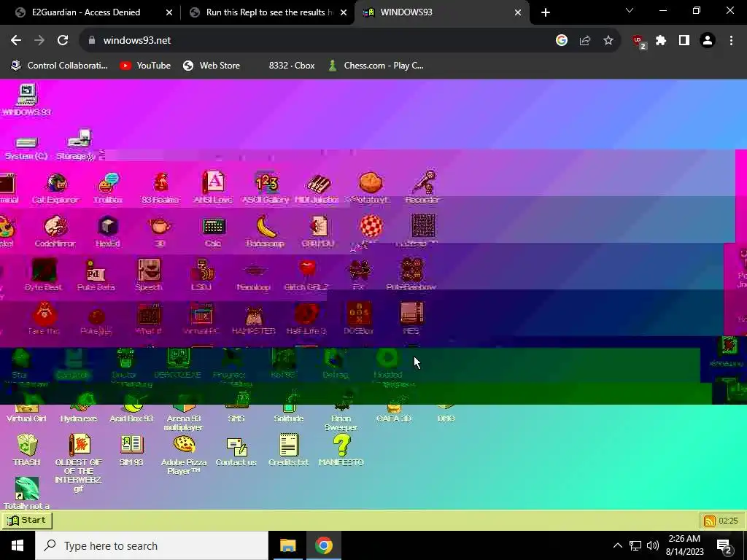The image size is (747, 560).
Task: Launch the Calc calculator icon
Action: tap(213, 233)
